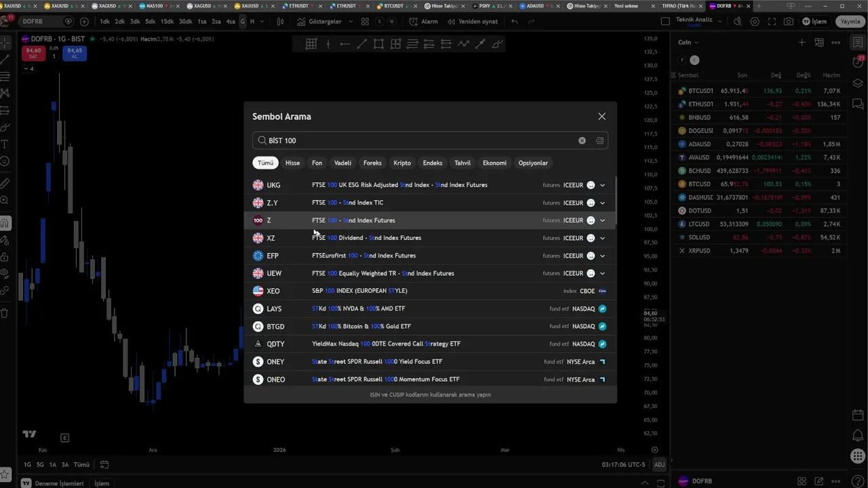Choose the LAYS NVDA & AMD ETF result
868x488 pixels.
pos(430,308)
